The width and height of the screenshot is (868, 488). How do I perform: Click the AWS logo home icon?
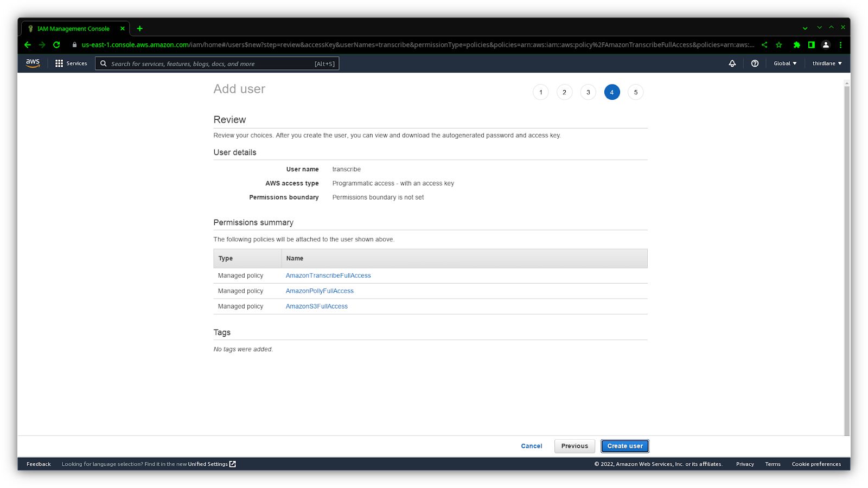coord(33,63)
